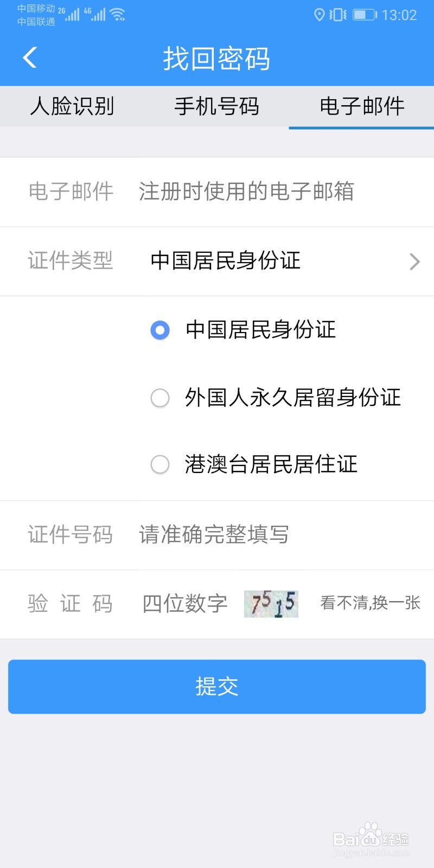
Task: Tap the vibrate mode status icon
Action: 337,15
